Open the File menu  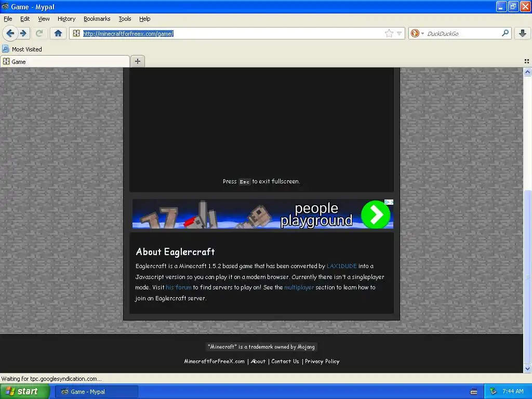point(8,19)
